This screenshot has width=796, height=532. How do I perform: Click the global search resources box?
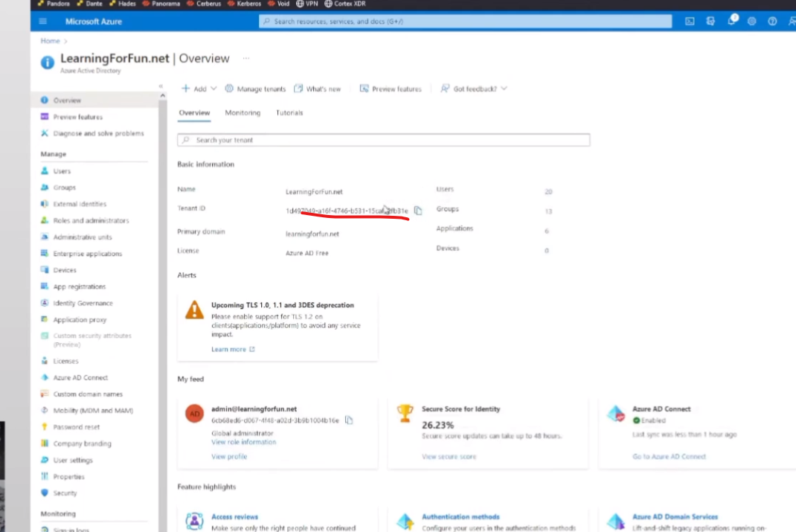(x=465, y=22)
